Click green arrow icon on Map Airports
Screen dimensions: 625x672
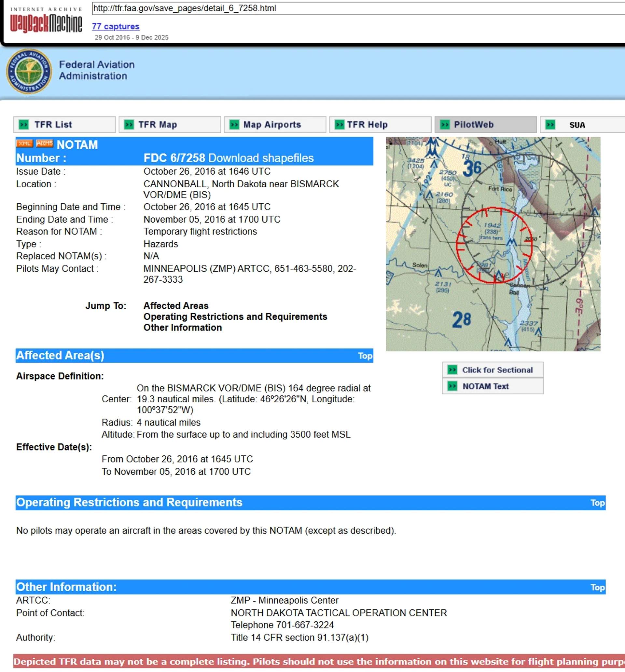click(x=234, y=125)
